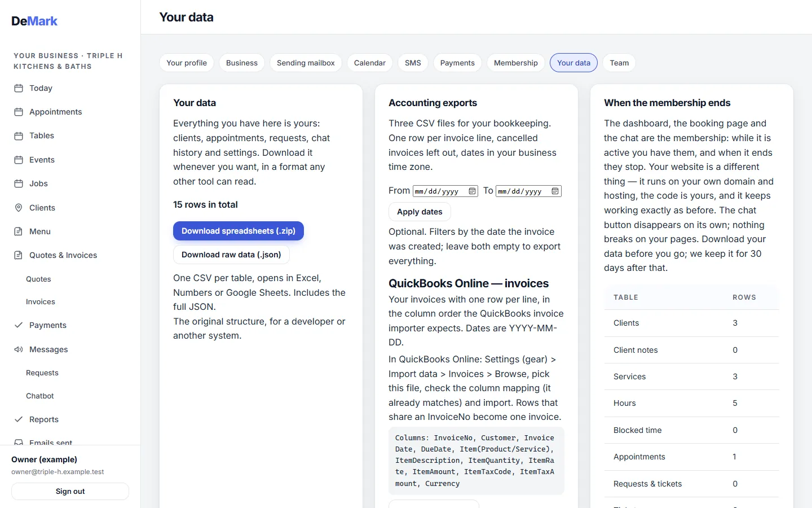
Task: Click the QuickBooks columns code block
Action: tap(476, 461)
